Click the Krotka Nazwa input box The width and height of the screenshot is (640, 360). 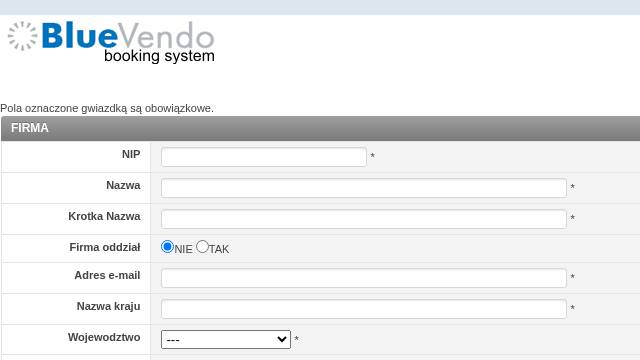pyautogui.click(x=364, y=219)
